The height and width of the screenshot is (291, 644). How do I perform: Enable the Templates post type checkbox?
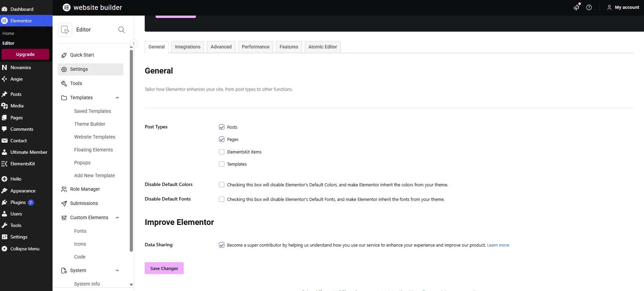[x=222, y=164]
